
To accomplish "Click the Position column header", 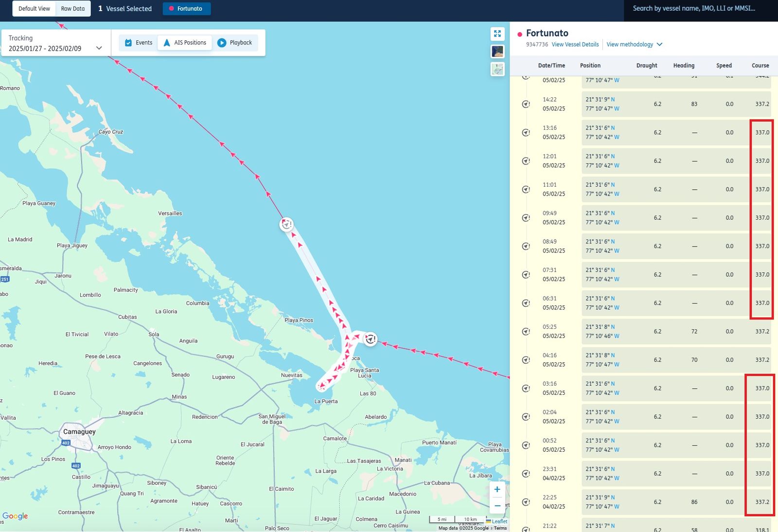I will pyautogui.click(x=590, y=66).
